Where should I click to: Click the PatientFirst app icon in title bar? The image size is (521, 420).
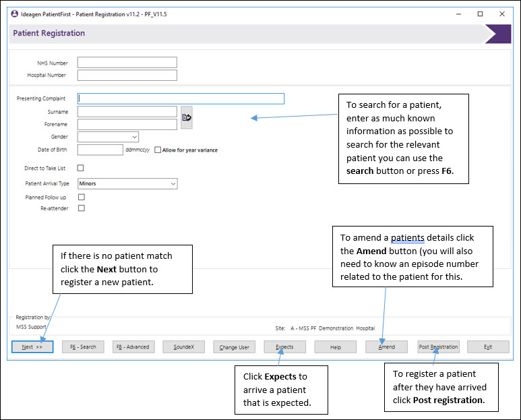pyautogui.click(x=15, y=14)
